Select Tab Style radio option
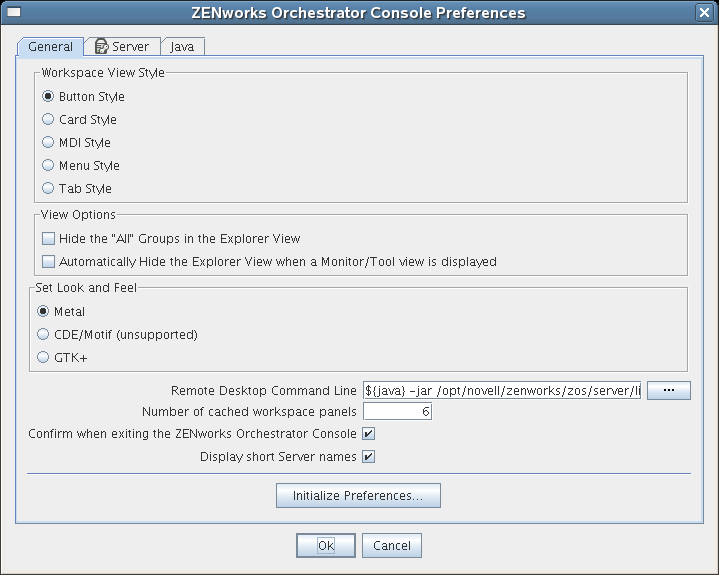The height and width of the screenshot is (575, 719). (x=48, y=188)
